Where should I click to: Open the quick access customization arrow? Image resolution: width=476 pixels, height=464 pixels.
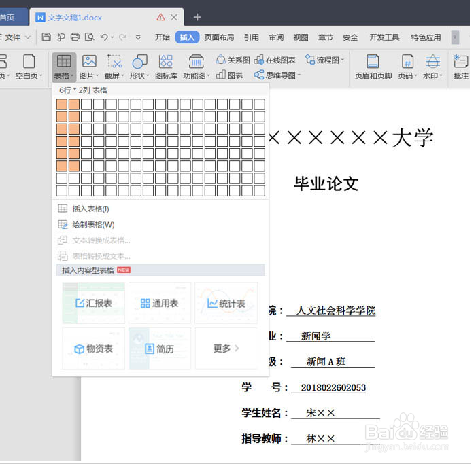138,37
